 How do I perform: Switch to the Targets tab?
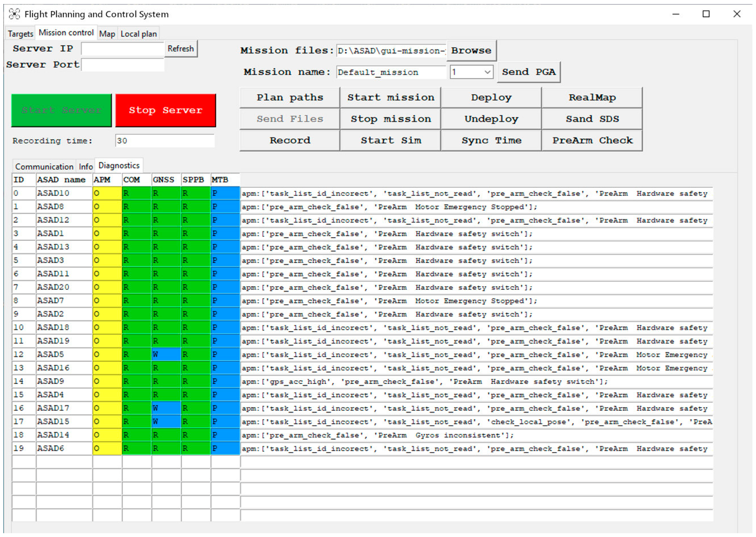coord(20,34)
